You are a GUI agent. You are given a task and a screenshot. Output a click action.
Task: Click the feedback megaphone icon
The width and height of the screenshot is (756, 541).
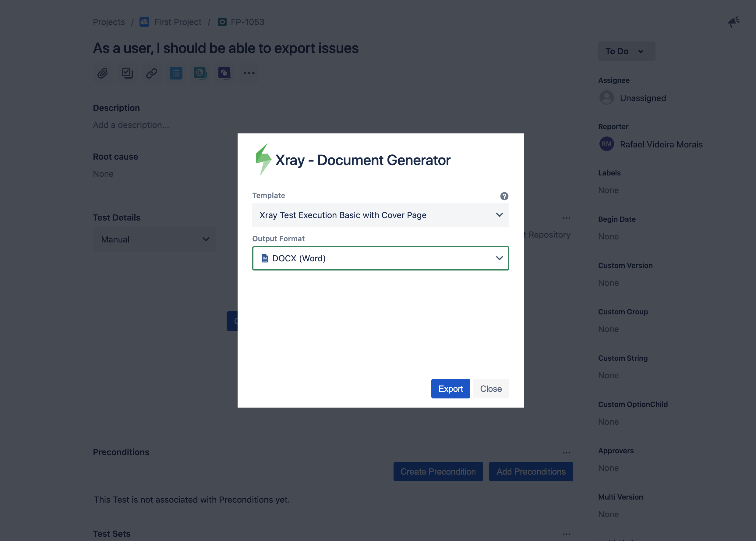point(733,22)
